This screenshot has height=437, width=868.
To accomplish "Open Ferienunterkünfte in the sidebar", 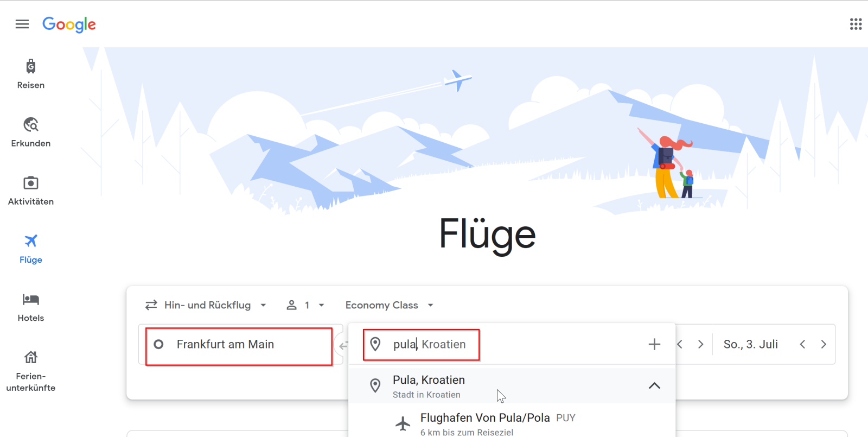I will click(31, 371).
